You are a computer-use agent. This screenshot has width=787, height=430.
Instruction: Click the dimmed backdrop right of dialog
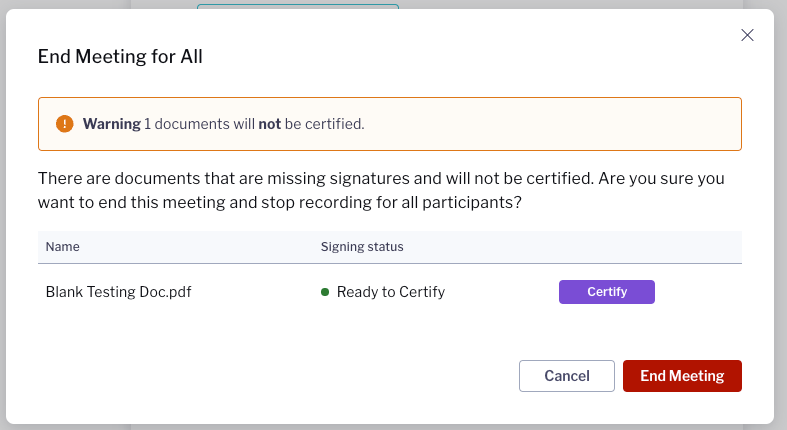(x=780, y=215)
